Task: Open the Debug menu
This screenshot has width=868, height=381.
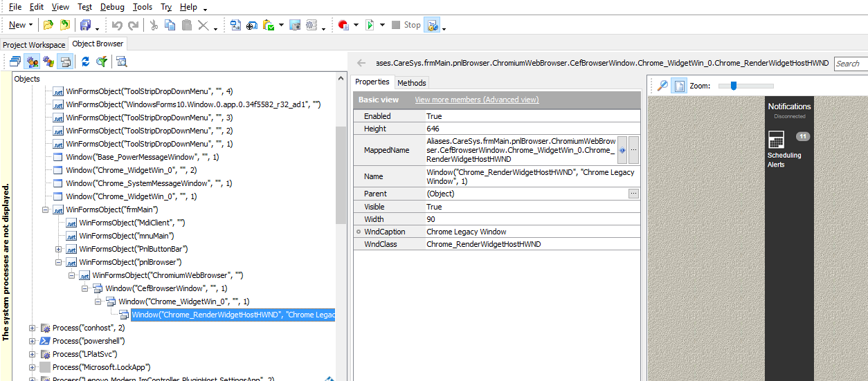Action: click(112, 7)
